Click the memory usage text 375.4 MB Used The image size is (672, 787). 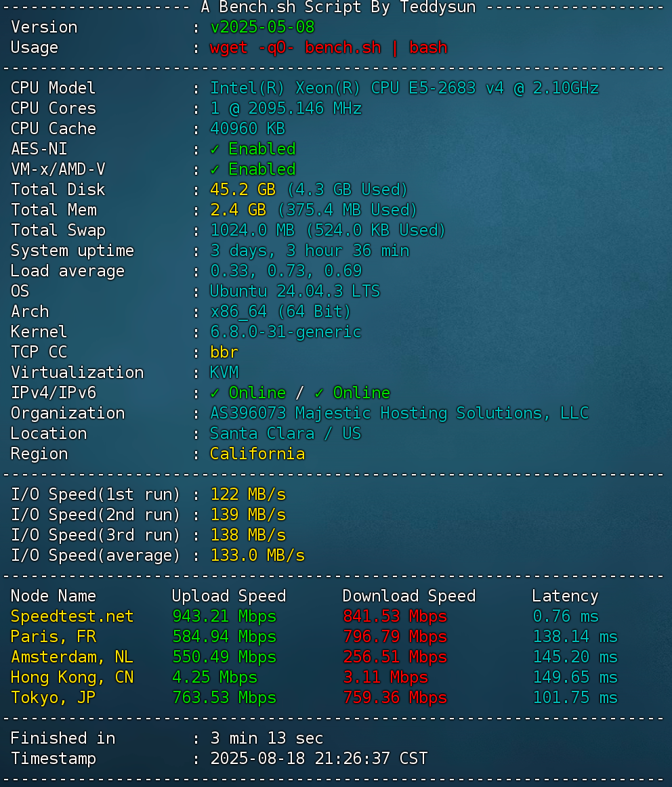pyautogui.click(x=348, y=211)
